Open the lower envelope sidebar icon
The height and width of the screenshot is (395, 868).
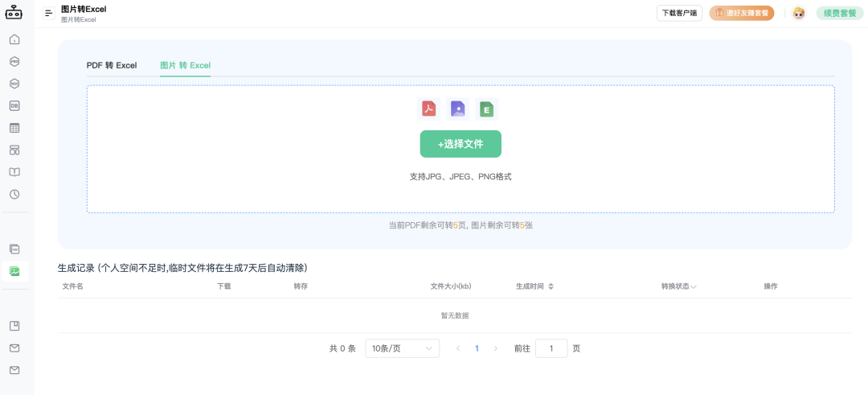(14, 370)
